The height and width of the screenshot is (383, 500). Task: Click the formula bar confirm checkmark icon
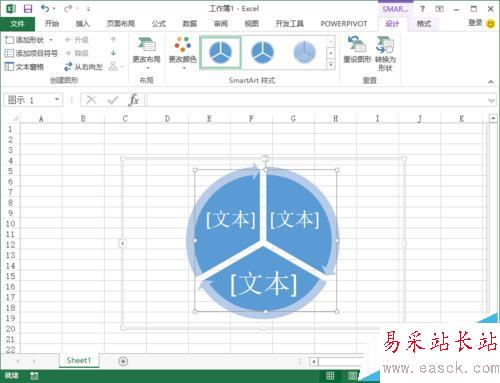point(113,100)
